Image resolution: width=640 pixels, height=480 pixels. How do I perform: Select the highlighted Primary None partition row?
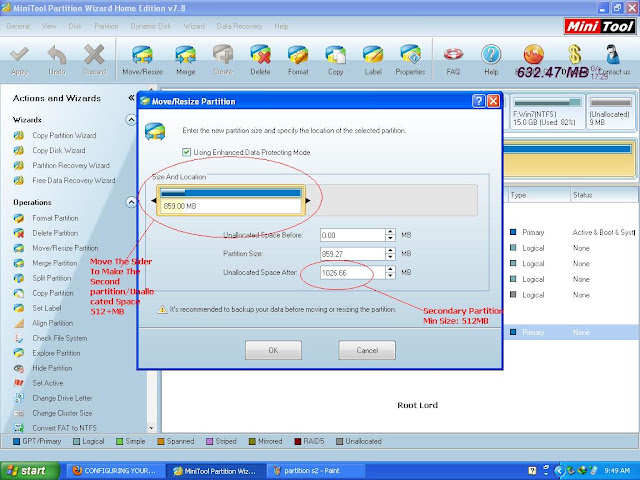pos(571,332)
